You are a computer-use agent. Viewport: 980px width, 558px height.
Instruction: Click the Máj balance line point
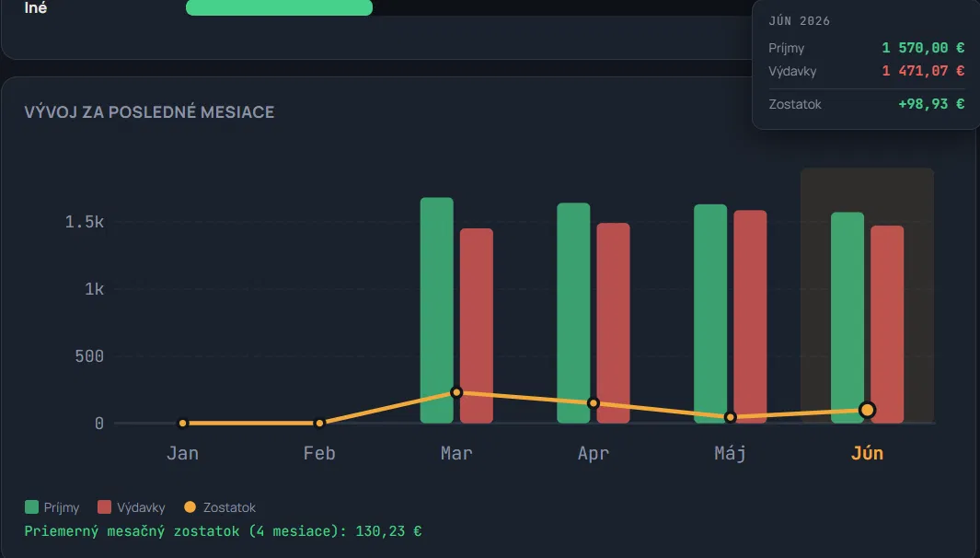click(730, 416)
